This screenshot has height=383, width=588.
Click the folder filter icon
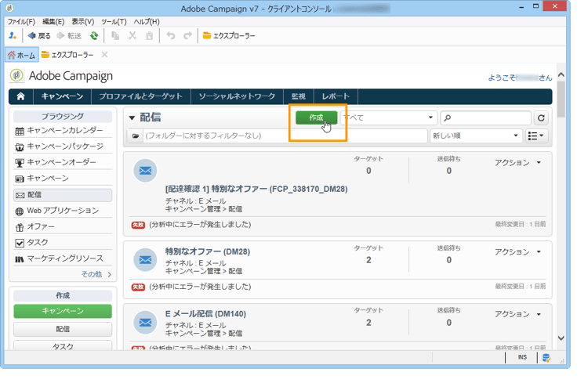136,135
